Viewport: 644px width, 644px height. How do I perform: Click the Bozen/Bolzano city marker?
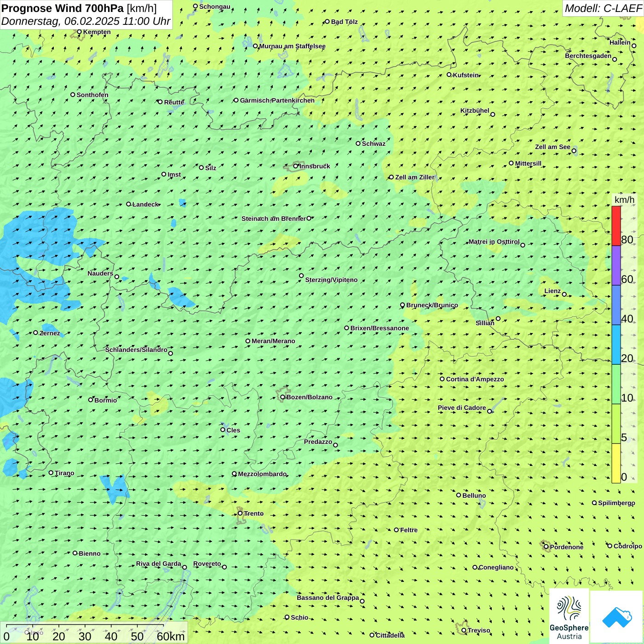coord(283,397)
